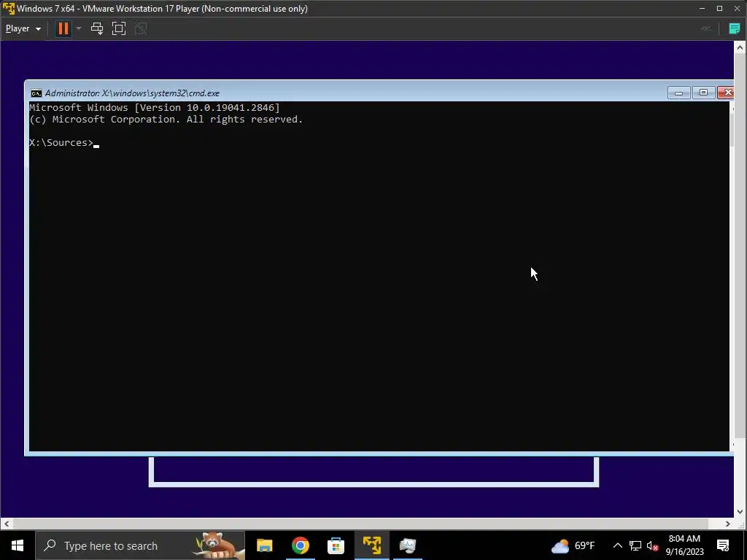This screenshot has width=747, height=560.
Task: Open network status tray icon
Action: [635, 545]
